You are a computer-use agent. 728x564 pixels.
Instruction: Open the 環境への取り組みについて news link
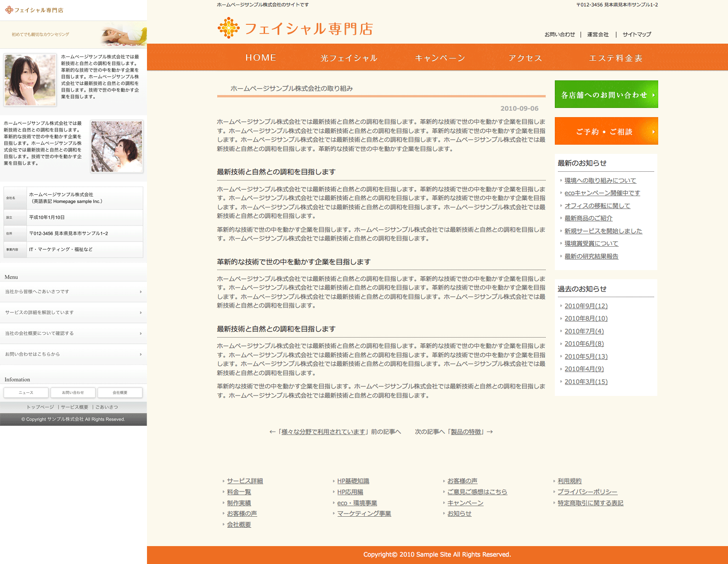click(600, 180)
